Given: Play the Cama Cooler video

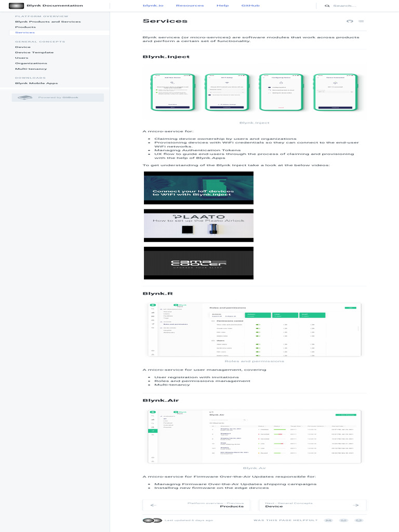Looking at the screenshot, I should point(198,263).
